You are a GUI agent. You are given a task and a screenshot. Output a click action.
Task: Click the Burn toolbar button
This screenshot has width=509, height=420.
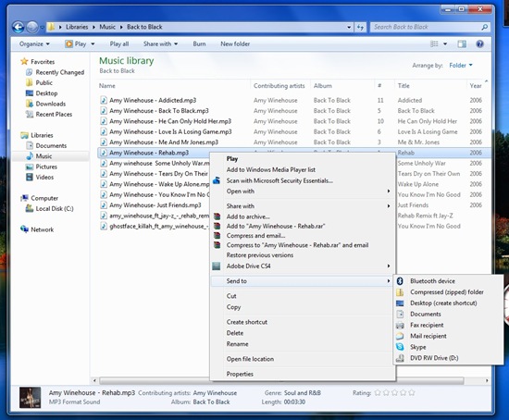pos(199,43)
